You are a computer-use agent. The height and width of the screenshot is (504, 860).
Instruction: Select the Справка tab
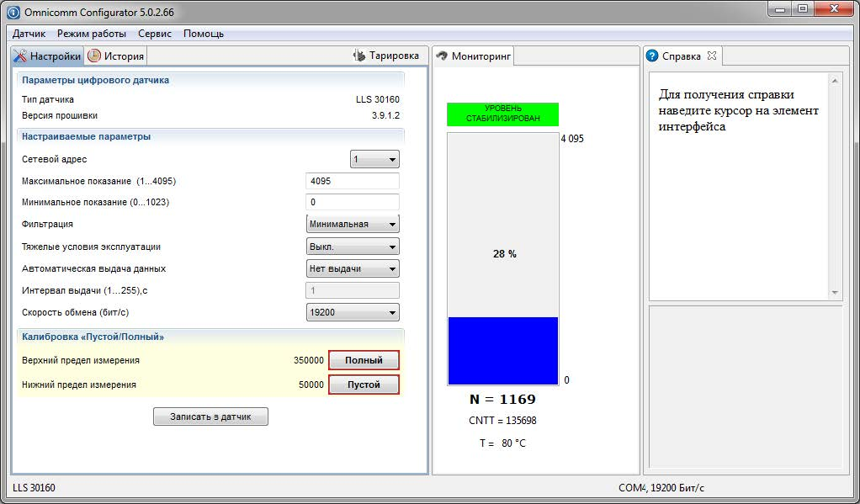[x=683, y=56]
